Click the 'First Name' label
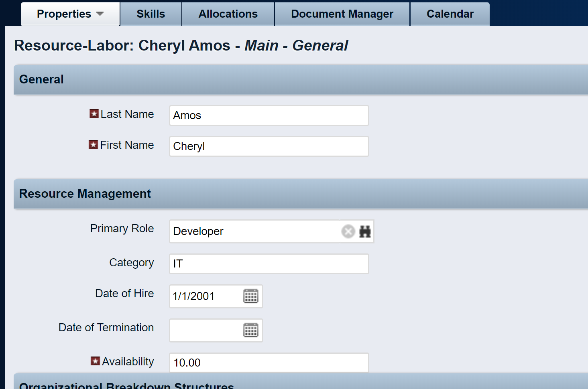Image resolution: width=588 pixels, height=389 pixels. pyautogui.click(x=127, y=145)
